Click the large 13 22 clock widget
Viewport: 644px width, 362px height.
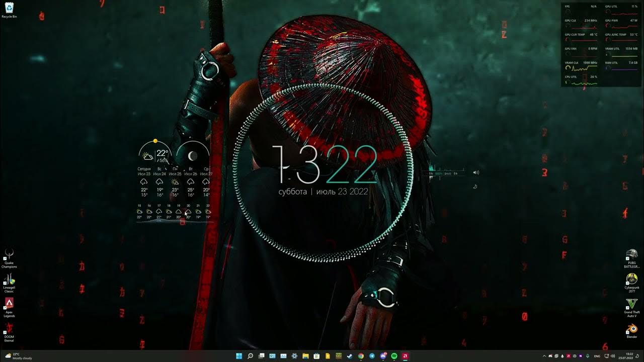coord(325,164)
